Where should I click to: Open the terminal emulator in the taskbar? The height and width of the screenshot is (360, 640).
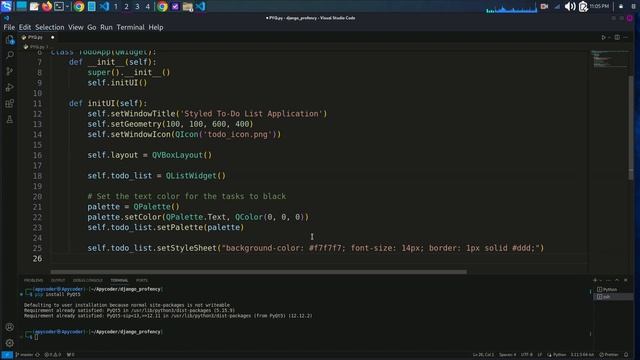(59, 6)
